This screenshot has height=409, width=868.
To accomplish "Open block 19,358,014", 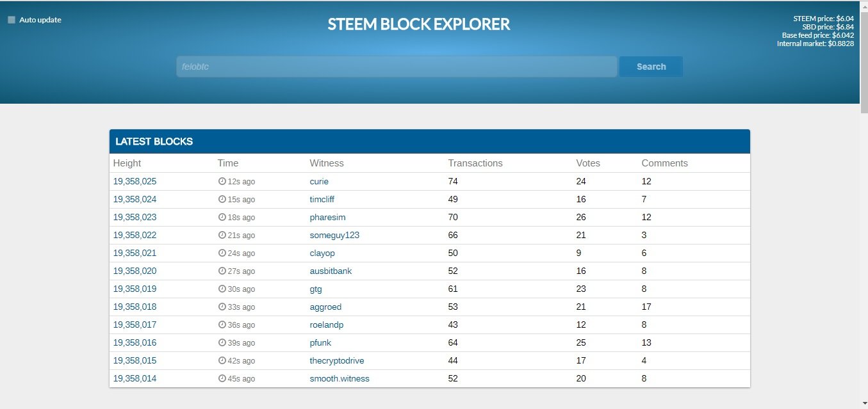I will pos(135,378).
